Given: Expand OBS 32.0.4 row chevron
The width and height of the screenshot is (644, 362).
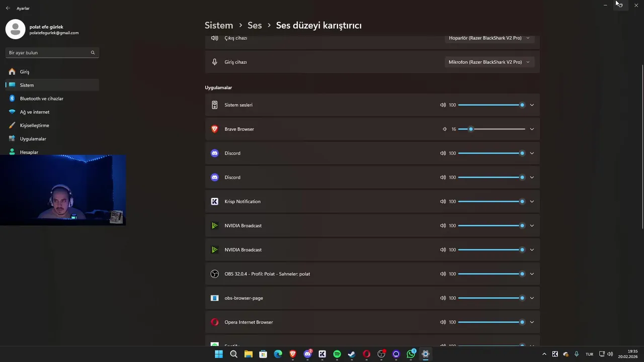Looking at the screenshot, I should [x=532, y=274].
